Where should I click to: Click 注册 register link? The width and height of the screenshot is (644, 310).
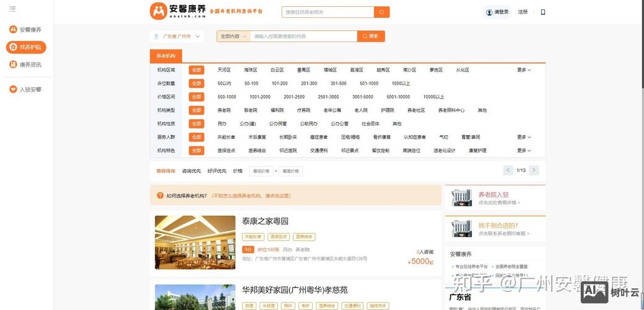pyautogui.click(x=523, y=12)
